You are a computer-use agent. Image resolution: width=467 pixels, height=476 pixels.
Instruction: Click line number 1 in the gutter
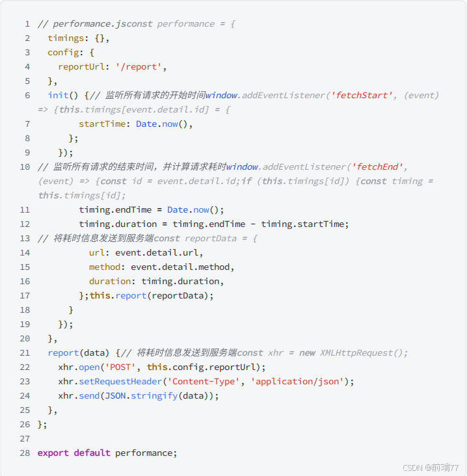click(x=27, y=24)
